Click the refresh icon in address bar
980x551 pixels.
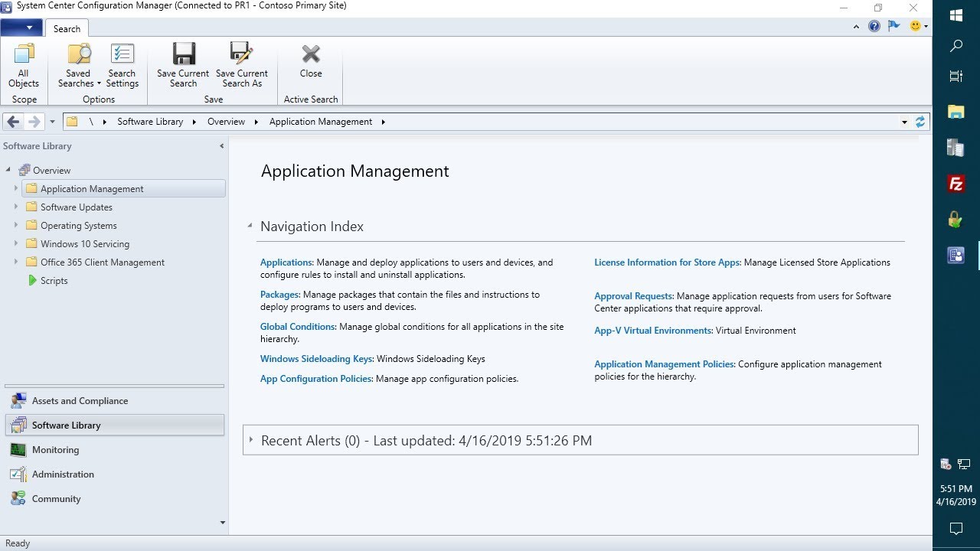(920, 122)
